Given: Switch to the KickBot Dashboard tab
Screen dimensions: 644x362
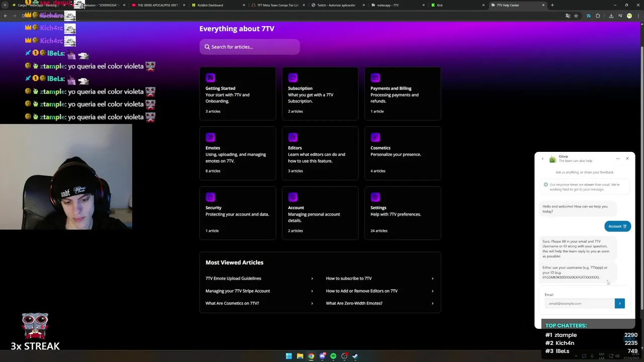Looking at the screenshot, I should pyautogui.click(x=216, y=5).
